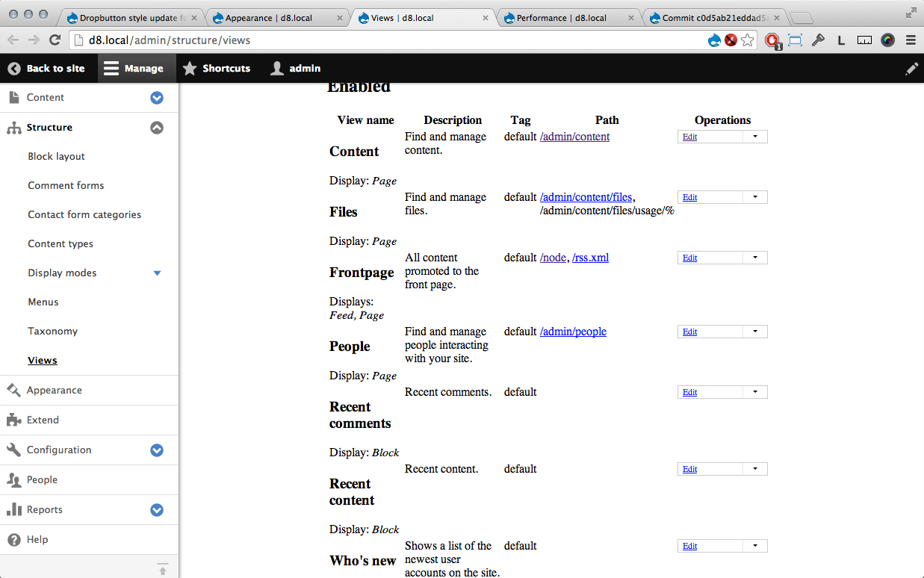Click the Reports bar-chart icon
The height and width of the screenshot is (578, 924).
13,509
